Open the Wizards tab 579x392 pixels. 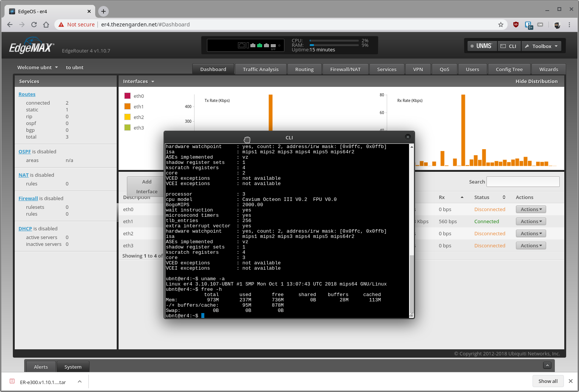click(548, 69)
